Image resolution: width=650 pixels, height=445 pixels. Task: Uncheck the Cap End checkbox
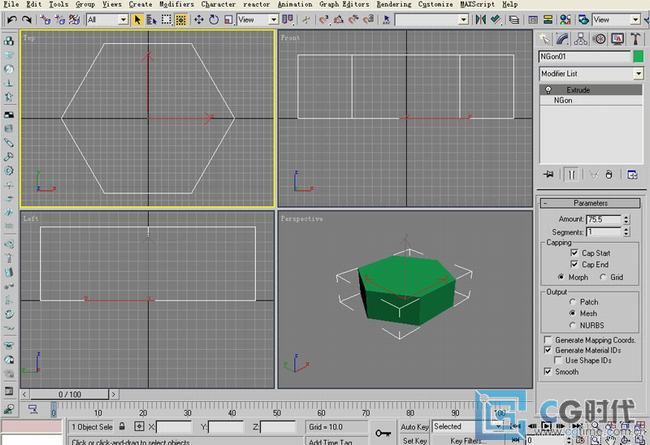[x=574, y=264]
